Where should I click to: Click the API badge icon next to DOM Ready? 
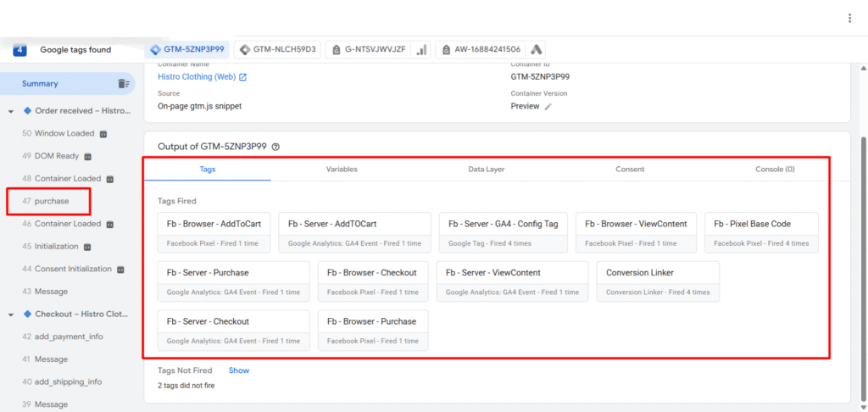[87, 157]
